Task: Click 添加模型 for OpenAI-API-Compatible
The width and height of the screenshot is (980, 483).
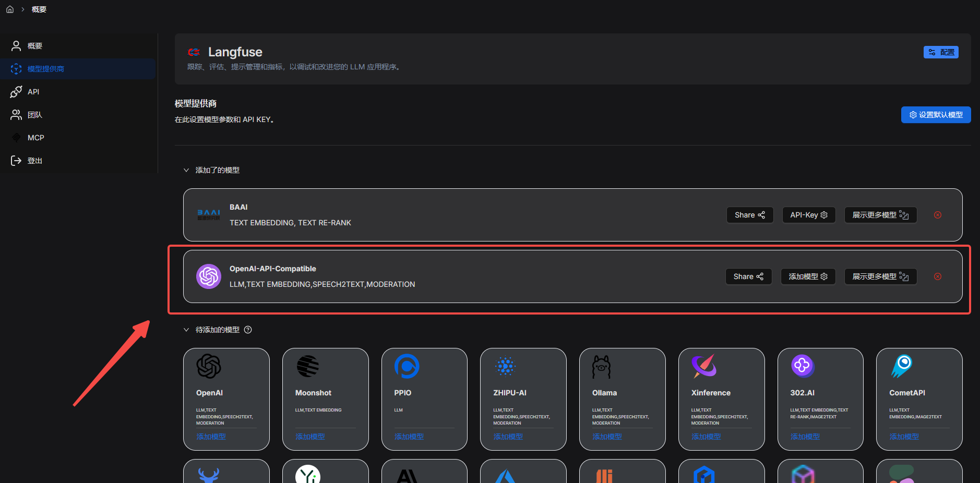Action: (808, 276)
